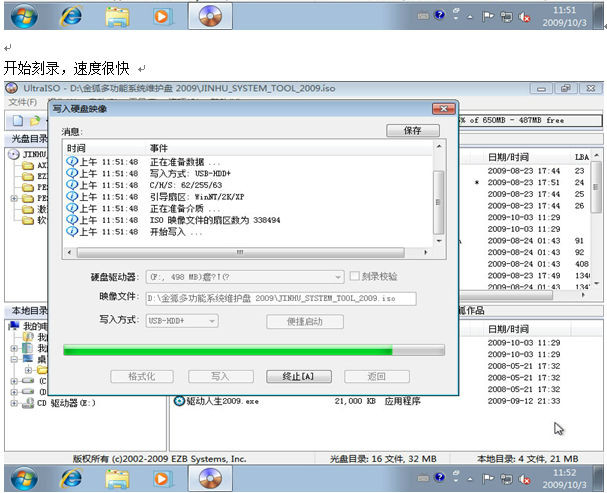
Task: Click the 保存 button for the message log
Action: pos(412,131)
